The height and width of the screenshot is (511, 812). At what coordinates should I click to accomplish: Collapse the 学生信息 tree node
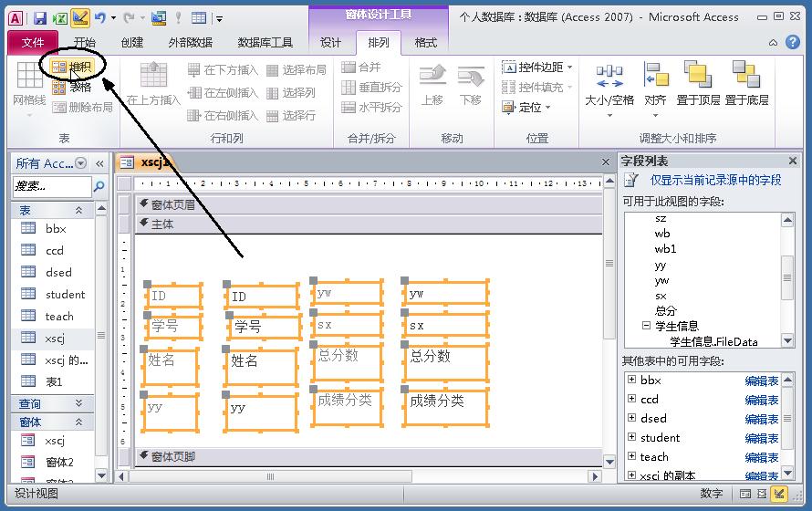coord(646,326)
